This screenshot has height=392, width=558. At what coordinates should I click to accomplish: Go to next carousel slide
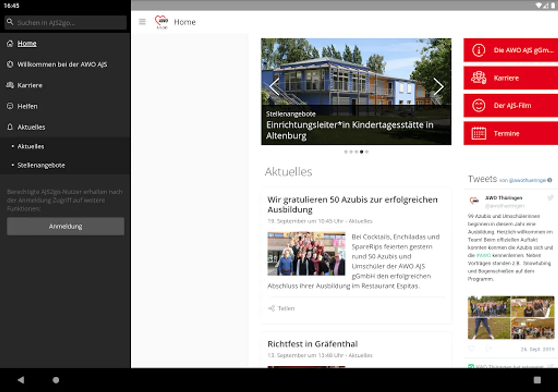tap(438, 87)
